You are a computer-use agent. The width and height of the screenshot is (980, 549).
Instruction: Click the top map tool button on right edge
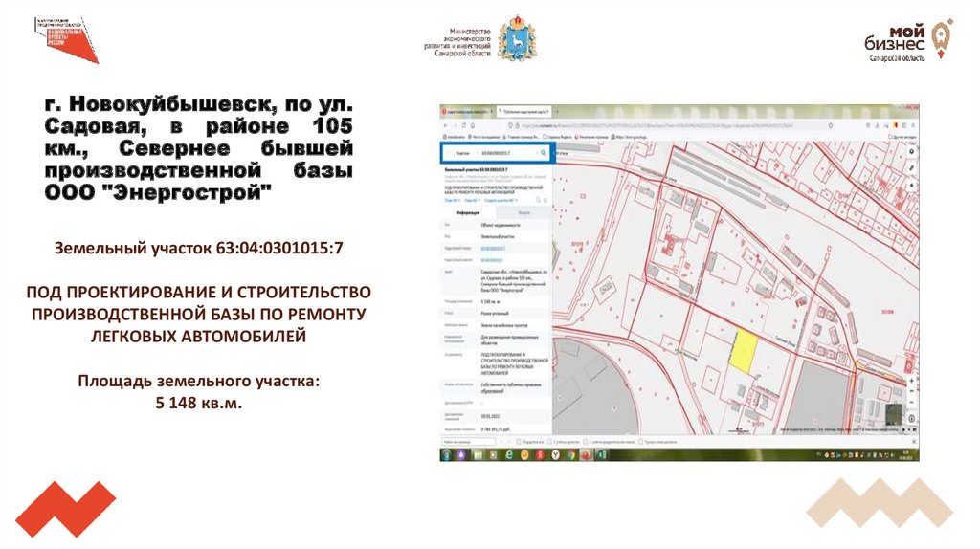[912, 152]
